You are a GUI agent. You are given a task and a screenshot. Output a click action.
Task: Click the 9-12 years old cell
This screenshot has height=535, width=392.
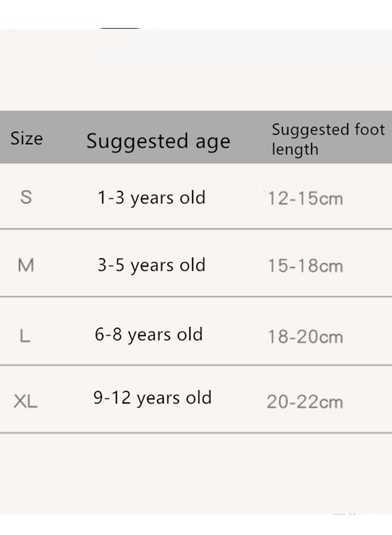click(x=152, y=398)
